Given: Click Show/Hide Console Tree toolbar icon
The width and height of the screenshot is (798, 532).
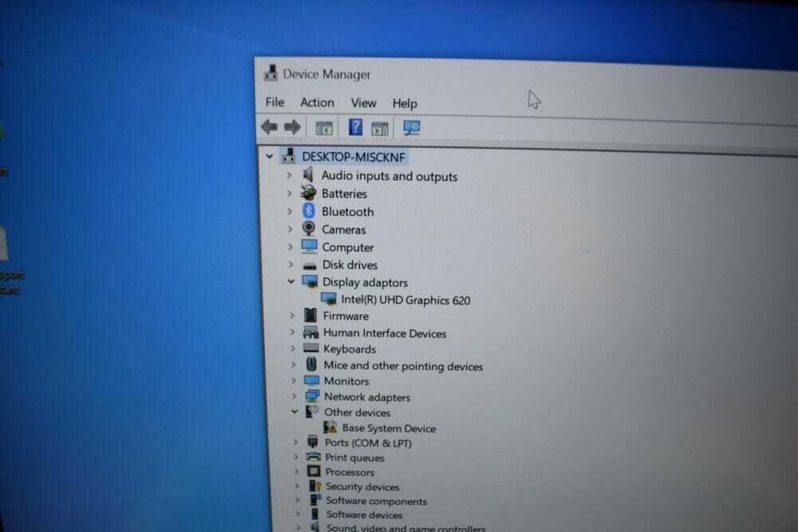Looking at the screenshot, I should point(324,128).
